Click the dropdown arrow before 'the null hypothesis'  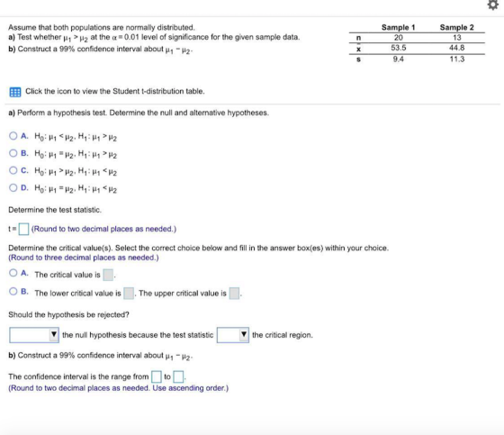(54, 335)
